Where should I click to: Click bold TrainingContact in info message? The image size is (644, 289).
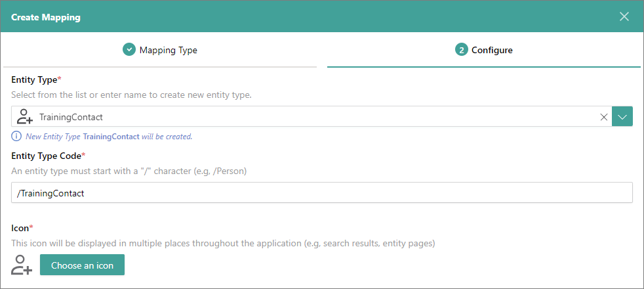[111, 137]
